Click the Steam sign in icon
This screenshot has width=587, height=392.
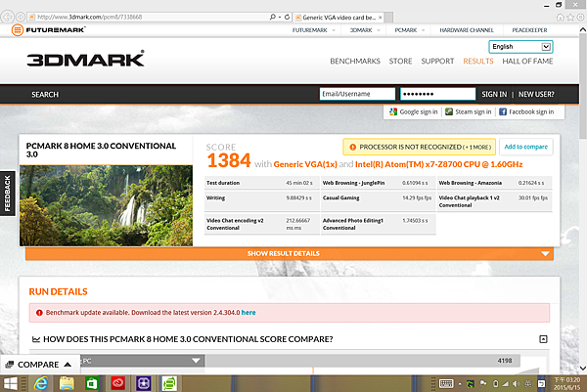pyautogui.click(x=449, y=111)
